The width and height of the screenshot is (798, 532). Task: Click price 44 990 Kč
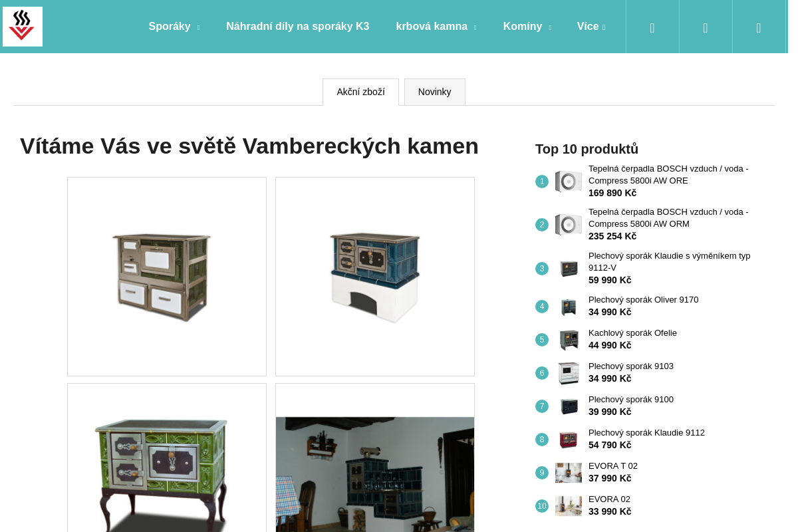610,345
